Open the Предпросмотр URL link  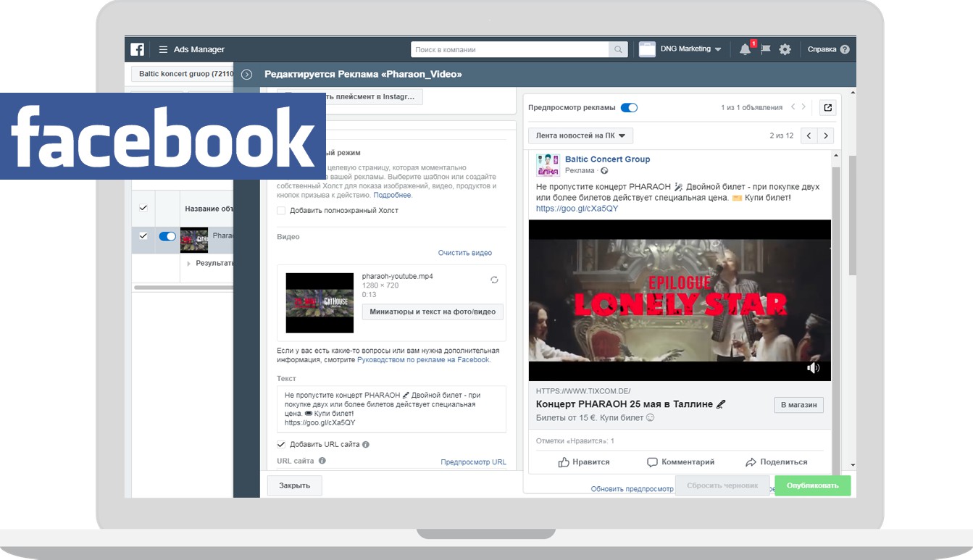click(474, 462)
